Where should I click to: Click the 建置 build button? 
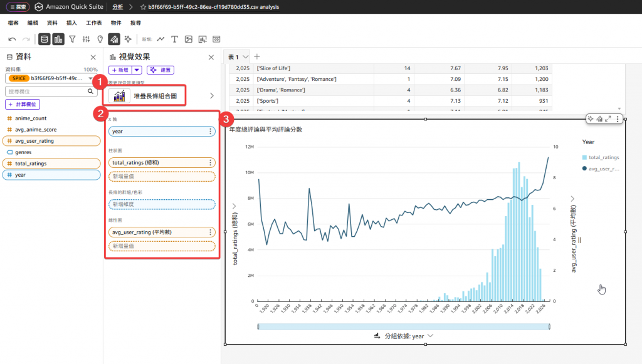point(160,70)
